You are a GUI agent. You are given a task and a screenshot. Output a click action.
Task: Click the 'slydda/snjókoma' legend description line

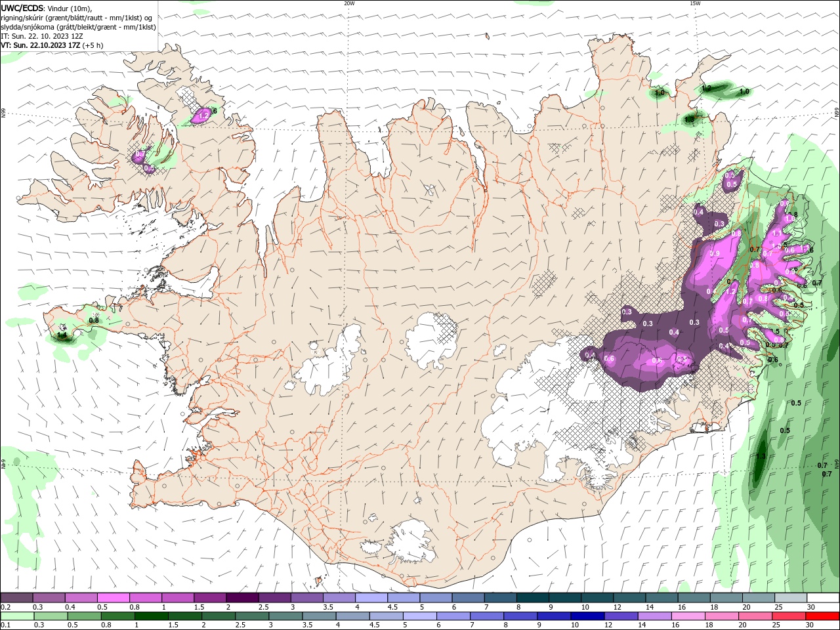pyautogui.click(x=79, y=27)
